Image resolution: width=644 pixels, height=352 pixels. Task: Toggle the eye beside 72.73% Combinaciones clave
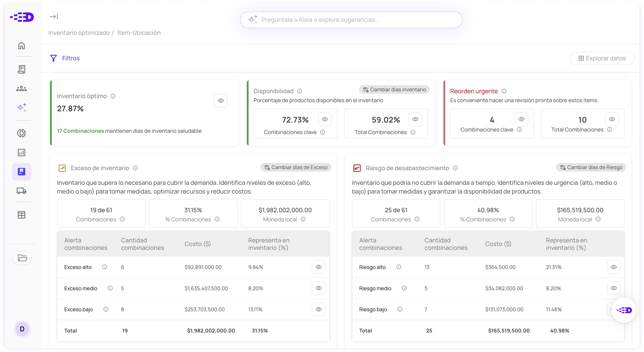tap(325, 119)
